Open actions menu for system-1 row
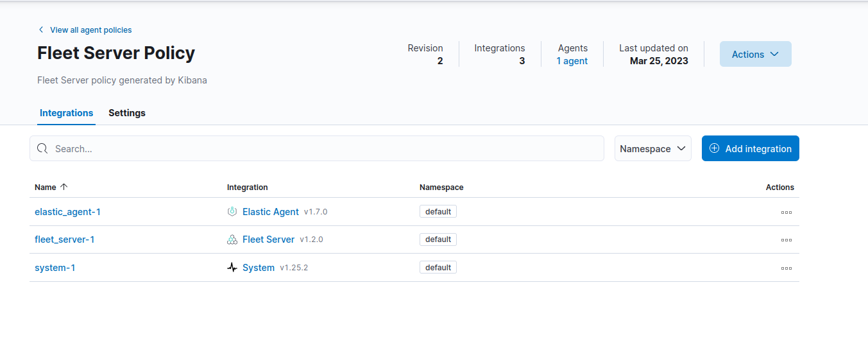This screenshot has height=357, width=868. point(787,268)
